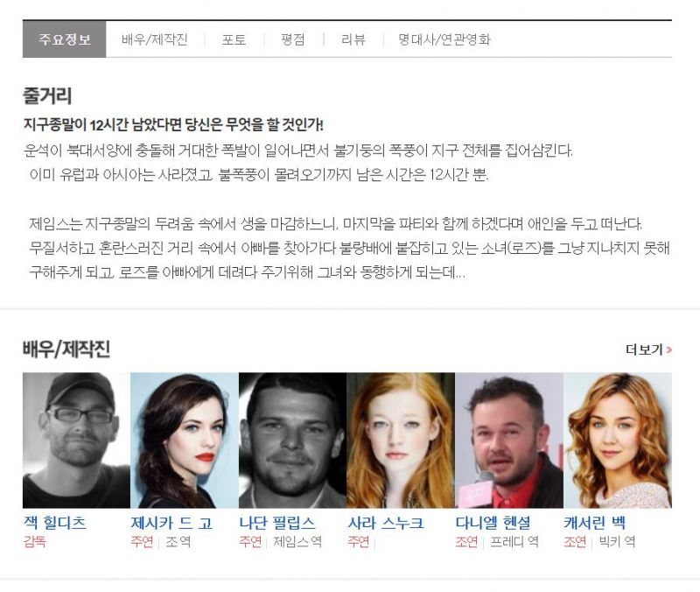
Task: Click the 사라 스누크 name link
Action: (386, 522)
